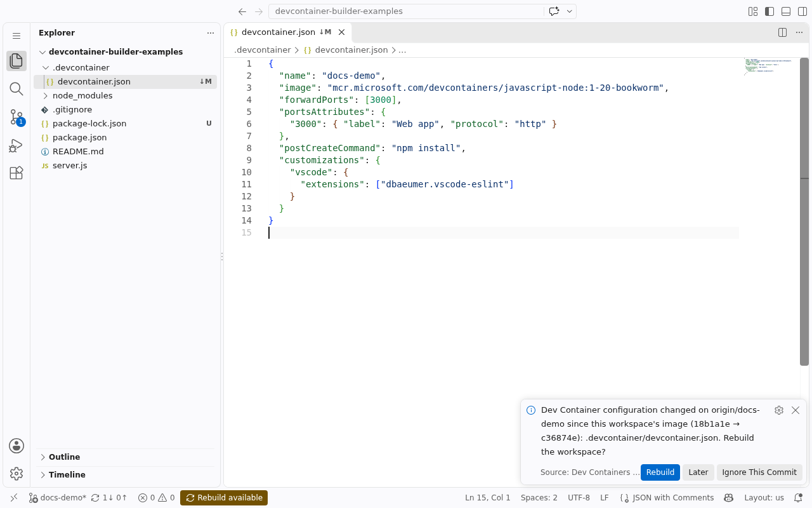
Task: Open the Accounts icon in activity bar
Action: pyautogui.click(x=16, y=446)
